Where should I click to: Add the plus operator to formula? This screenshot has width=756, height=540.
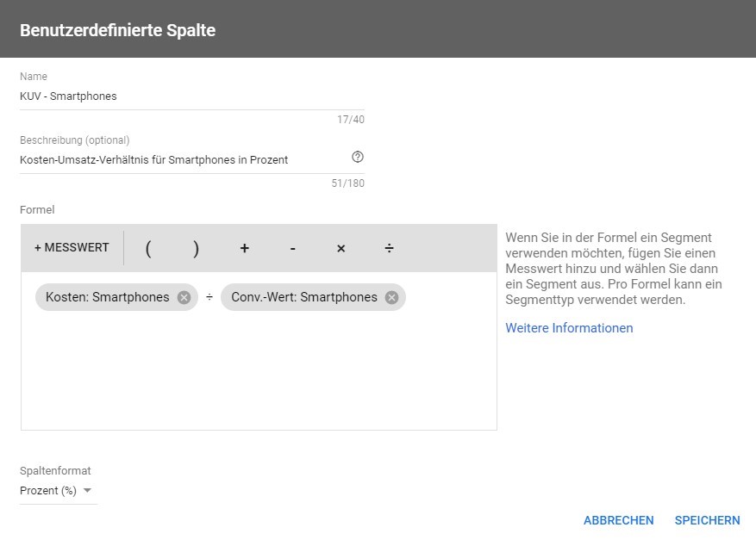tap(245, 248)
